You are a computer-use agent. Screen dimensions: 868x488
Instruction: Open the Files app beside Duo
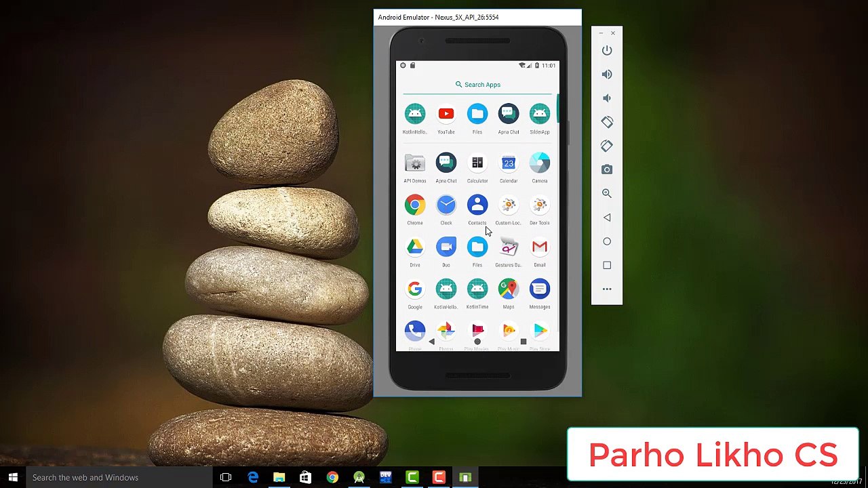point(477,247)
